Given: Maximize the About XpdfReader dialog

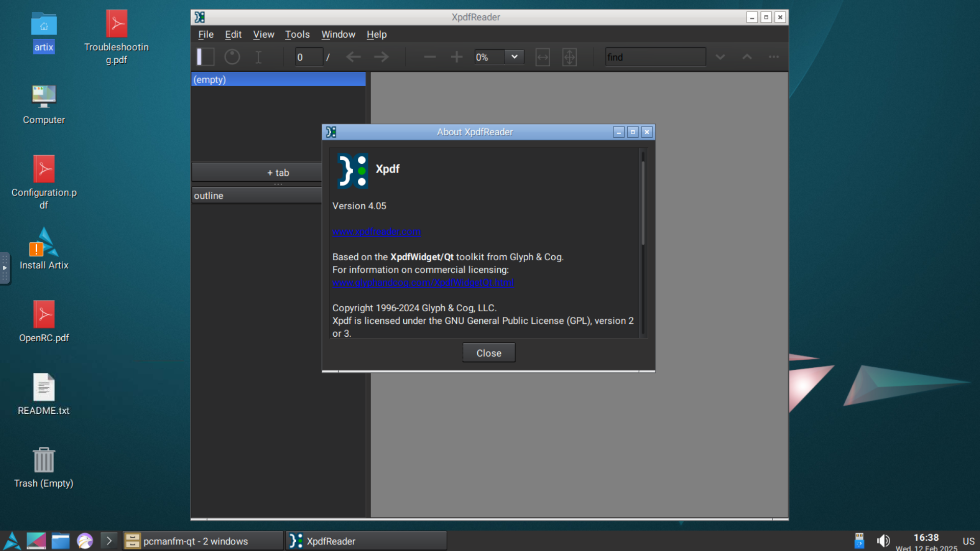Looking at the screenshot, I should 633,132.
